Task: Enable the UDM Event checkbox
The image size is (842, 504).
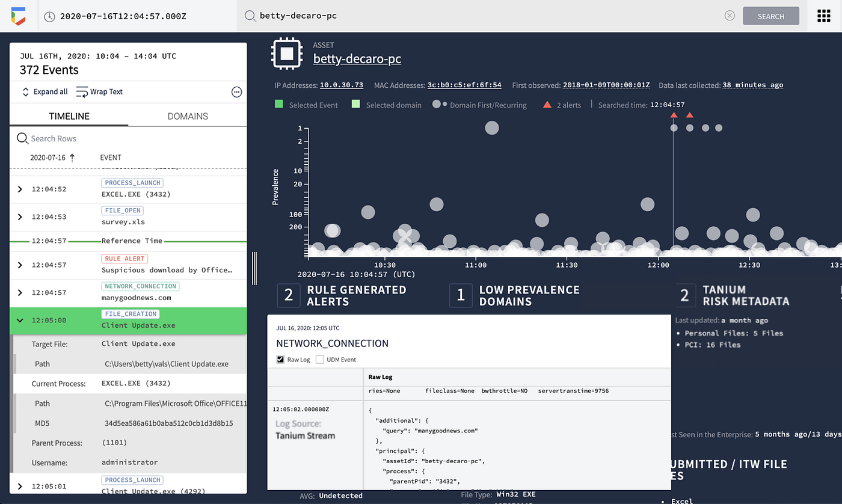Action: coord(320,360)
